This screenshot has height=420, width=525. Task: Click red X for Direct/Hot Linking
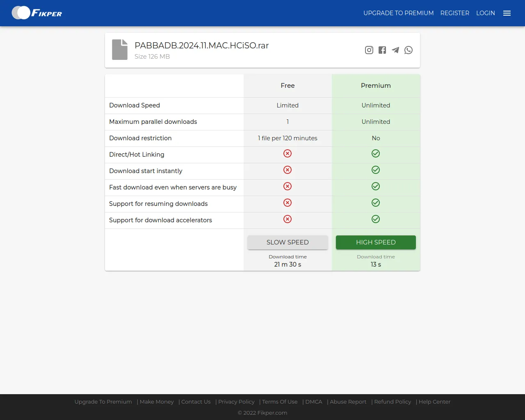288,153
